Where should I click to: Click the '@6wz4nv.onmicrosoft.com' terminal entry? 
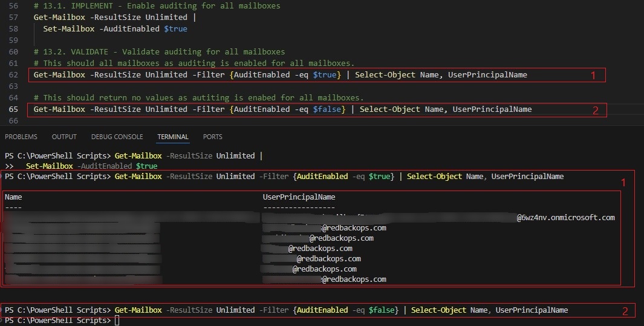tap(565, 218)
